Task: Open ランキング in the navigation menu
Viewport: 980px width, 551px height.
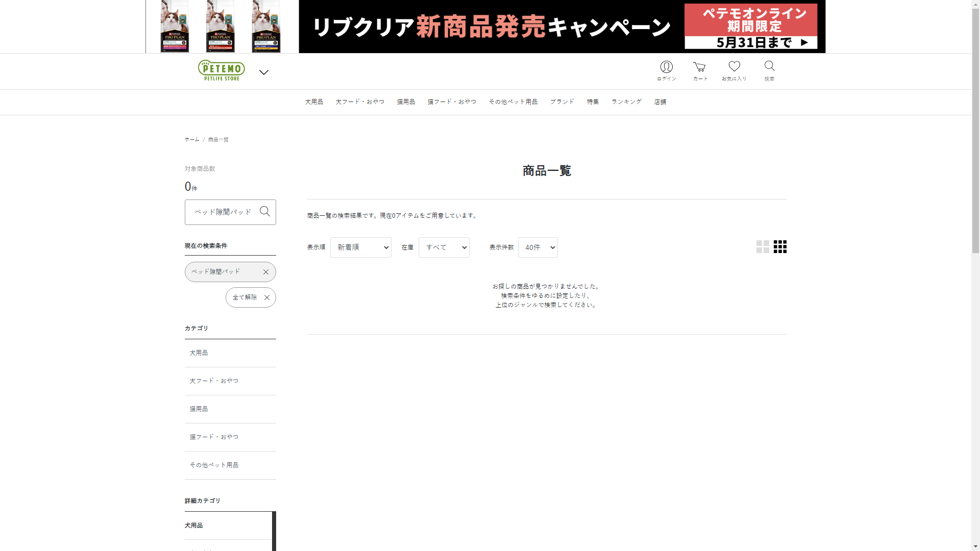Action: coord(626,102)
